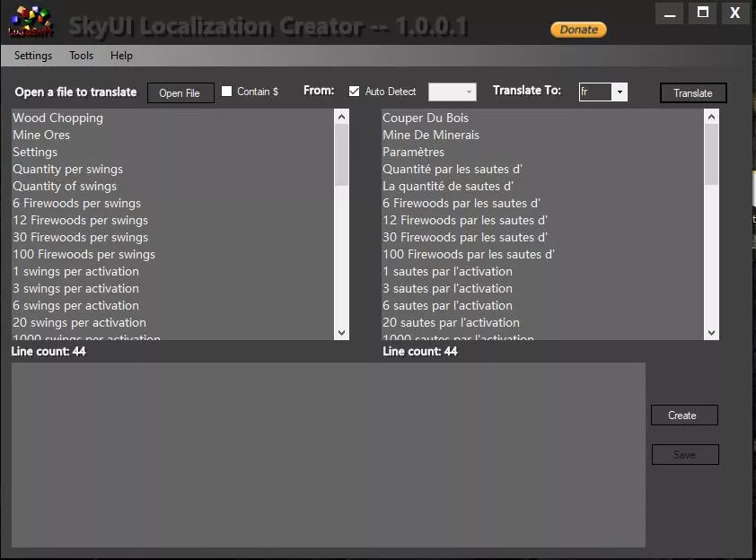Select the line '3 sautes par l'activation'
This screenshot has height=560, width=756.
(x=448, y=289)
